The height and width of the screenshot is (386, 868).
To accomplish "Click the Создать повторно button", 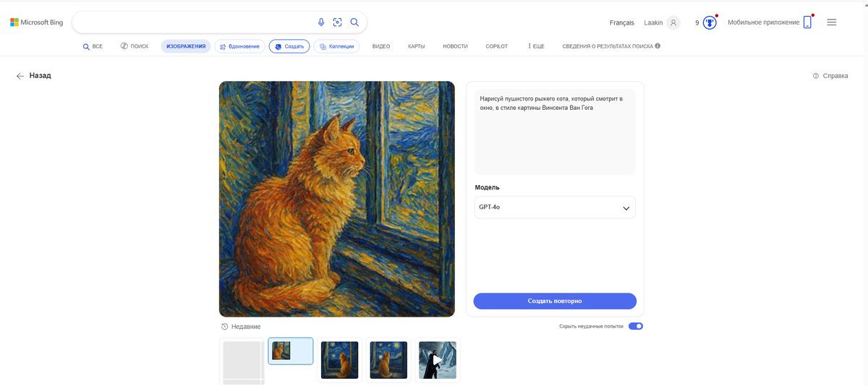I will click(x=555, y=301).
